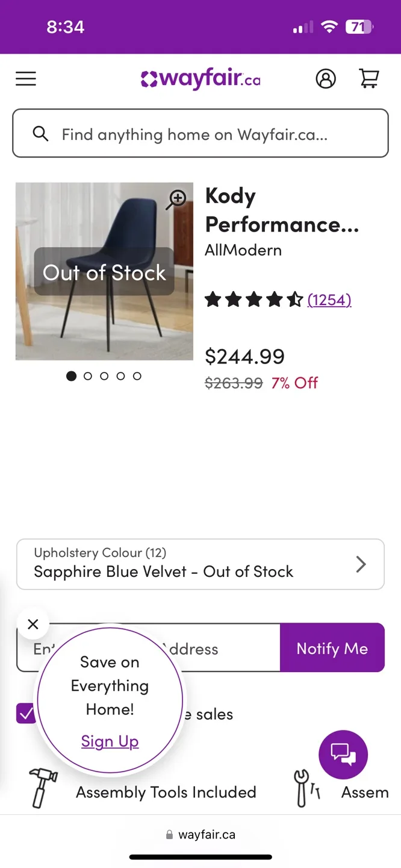The height and width of the screenshot is (868, 401).
Task: Open the shopping cart
Action: 369,78
